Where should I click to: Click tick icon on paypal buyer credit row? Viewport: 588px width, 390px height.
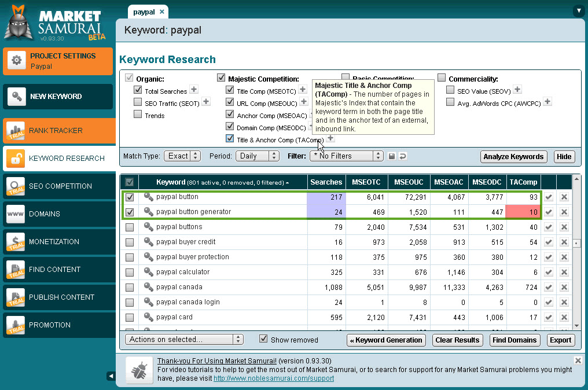click(549, 242)
